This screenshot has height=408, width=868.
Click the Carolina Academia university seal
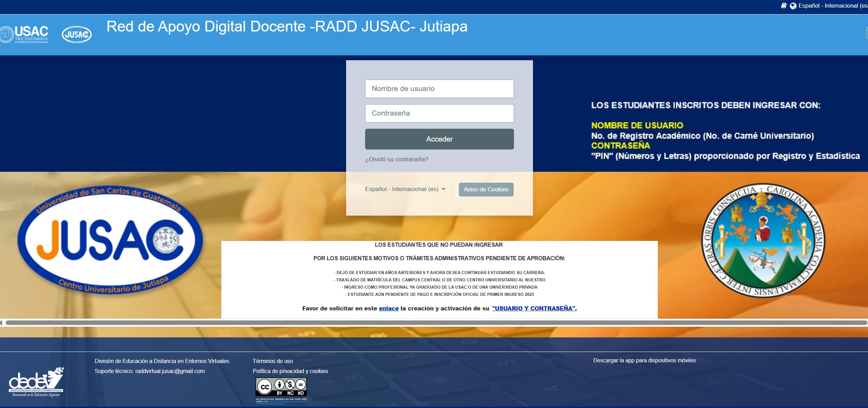click(763, 240)
